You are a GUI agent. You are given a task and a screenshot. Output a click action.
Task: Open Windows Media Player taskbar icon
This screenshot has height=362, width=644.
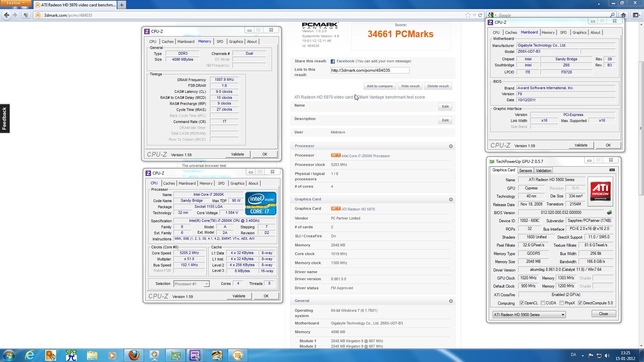[112, 355]
